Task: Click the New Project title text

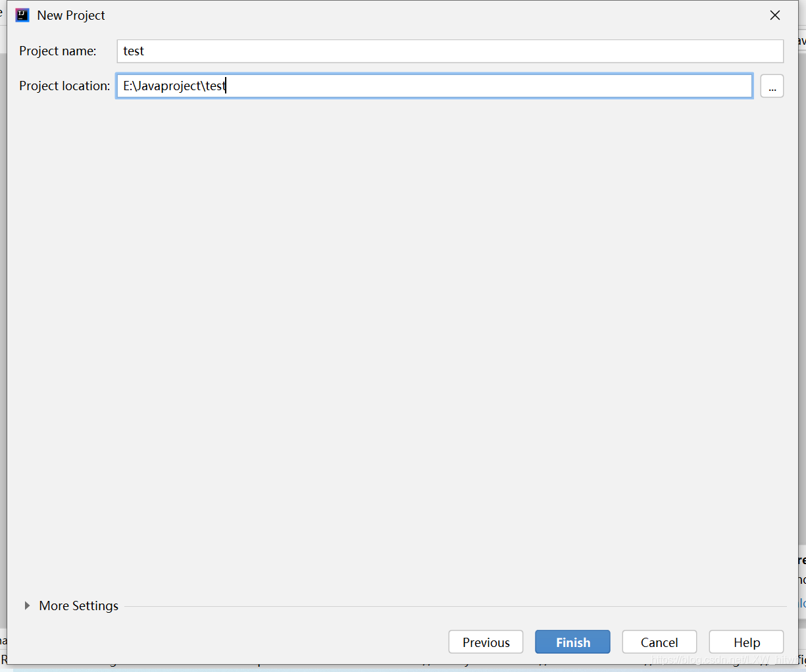Action: tap(71, 15)
